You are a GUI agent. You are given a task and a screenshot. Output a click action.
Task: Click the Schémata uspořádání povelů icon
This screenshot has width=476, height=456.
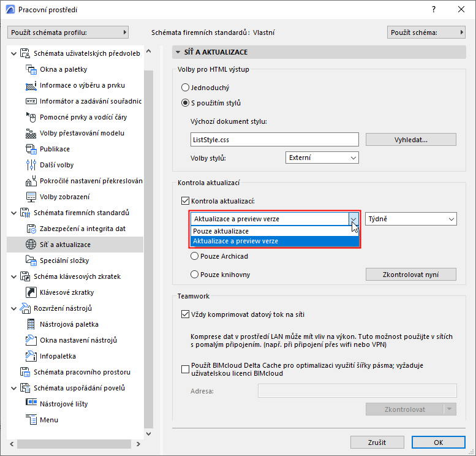[x=25, y=388]
